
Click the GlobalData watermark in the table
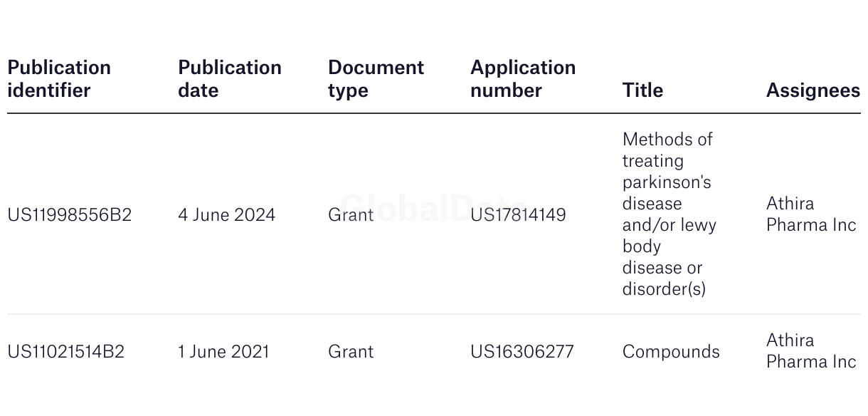pos(433,208)
